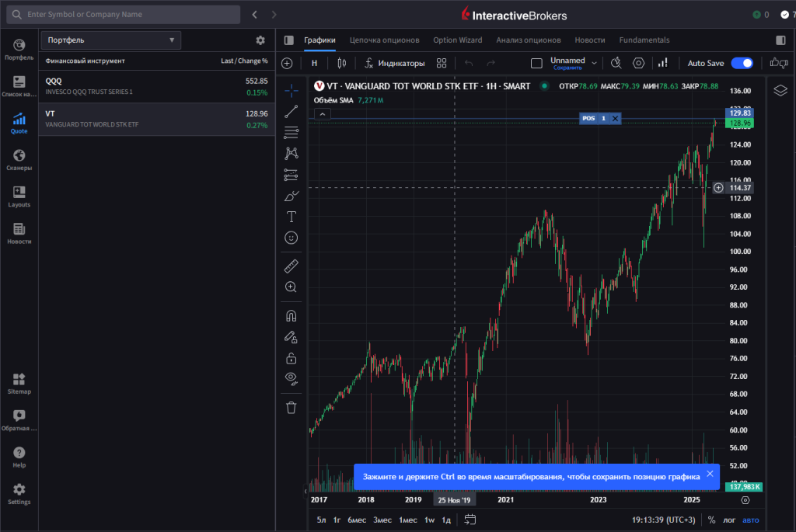This screenshot has height=532, width=796.
Task: Collapse the chart legend with chevron
Action: 323,114
